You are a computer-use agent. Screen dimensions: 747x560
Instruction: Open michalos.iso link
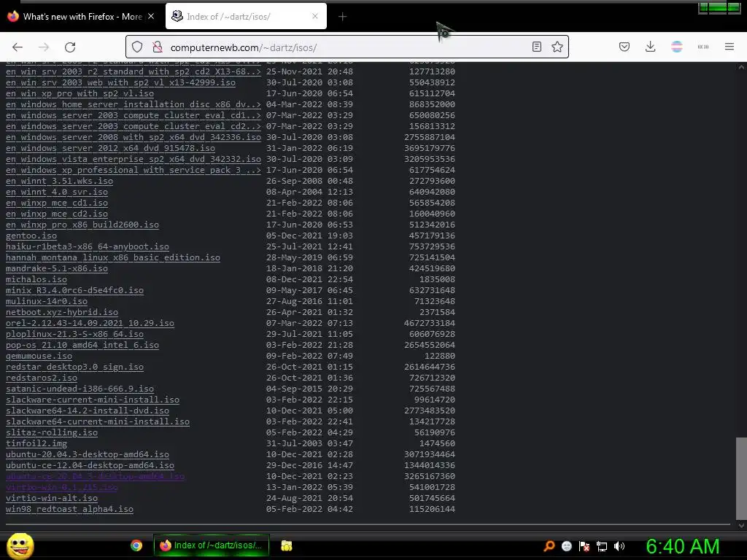[x=36, y=279]
